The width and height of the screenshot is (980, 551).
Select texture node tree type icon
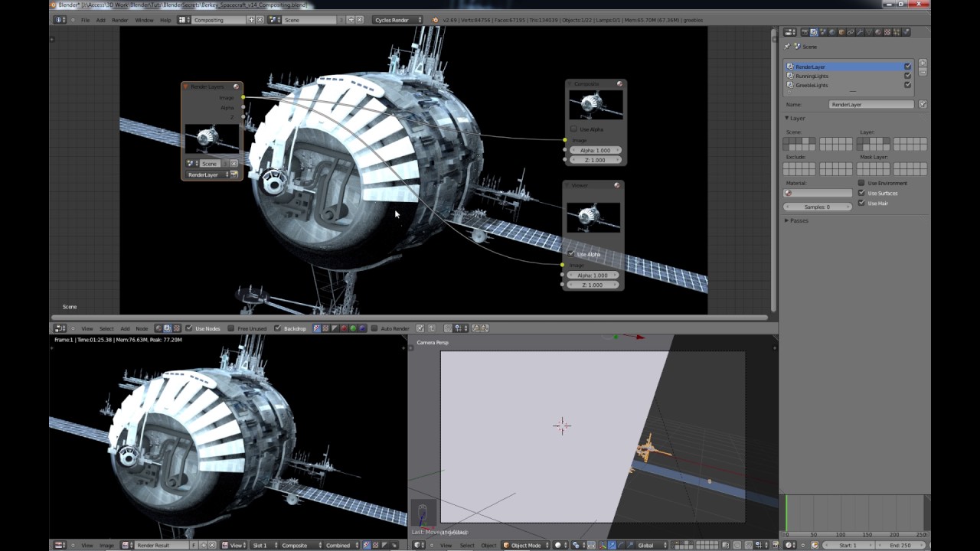click(177, 328)
